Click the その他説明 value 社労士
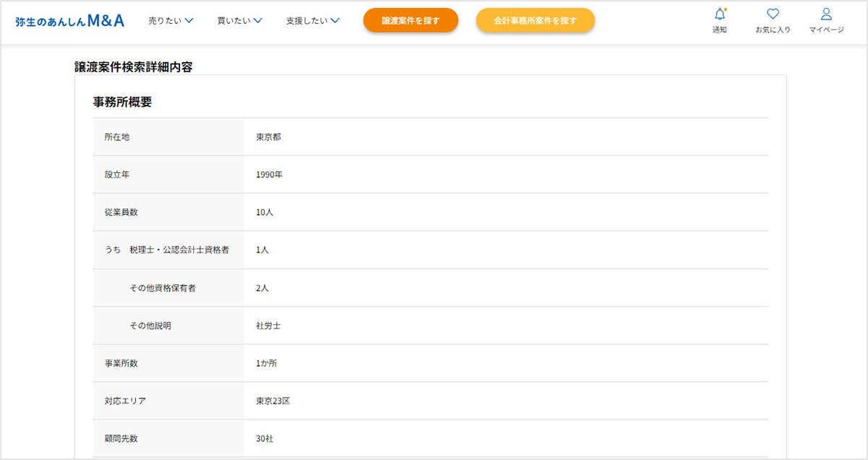 [268, 325]
